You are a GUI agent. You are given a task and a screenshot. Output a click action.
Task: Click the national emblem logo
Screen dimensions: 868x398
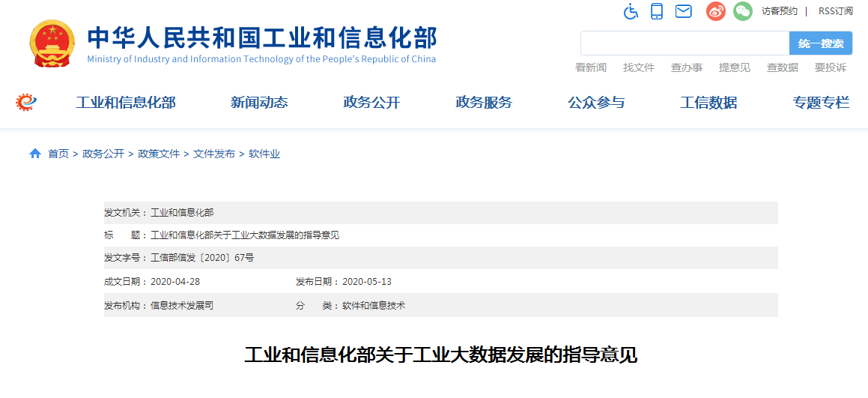point(52,43)
